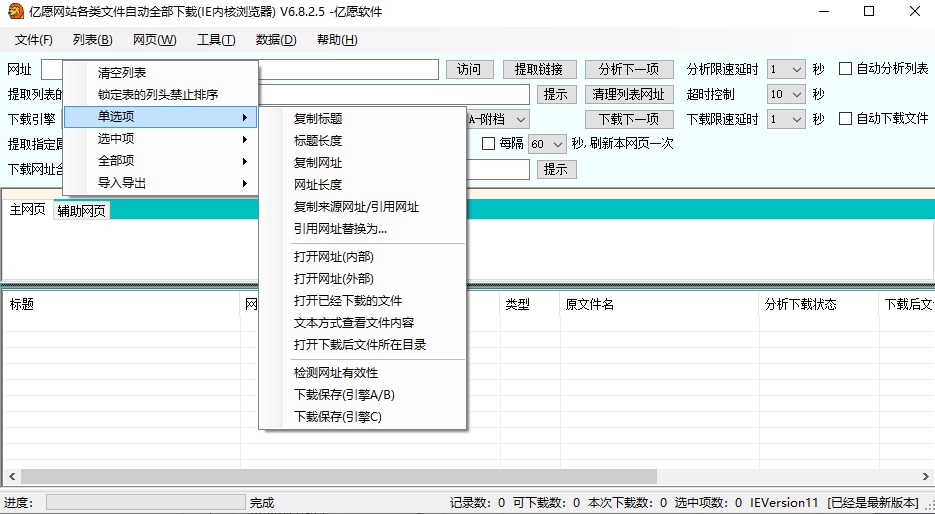
Task: Click the IEVersion11 status text
Action: [785, 503]
